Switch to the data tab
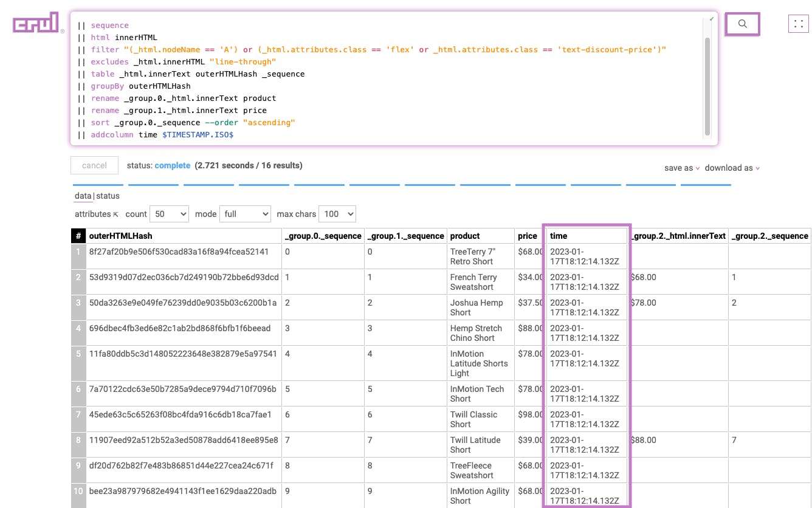The height and width of the screenshot is (508, 812). [x=83, y=196]
